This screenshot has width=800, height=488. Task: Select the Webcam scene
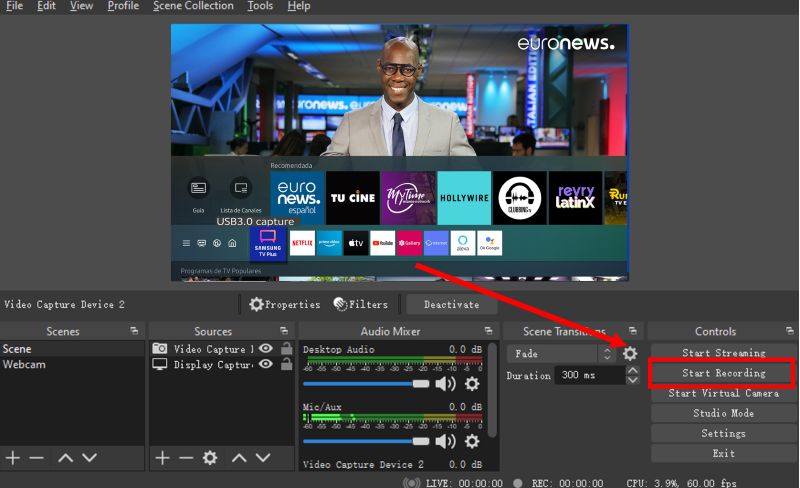(72, 364)
